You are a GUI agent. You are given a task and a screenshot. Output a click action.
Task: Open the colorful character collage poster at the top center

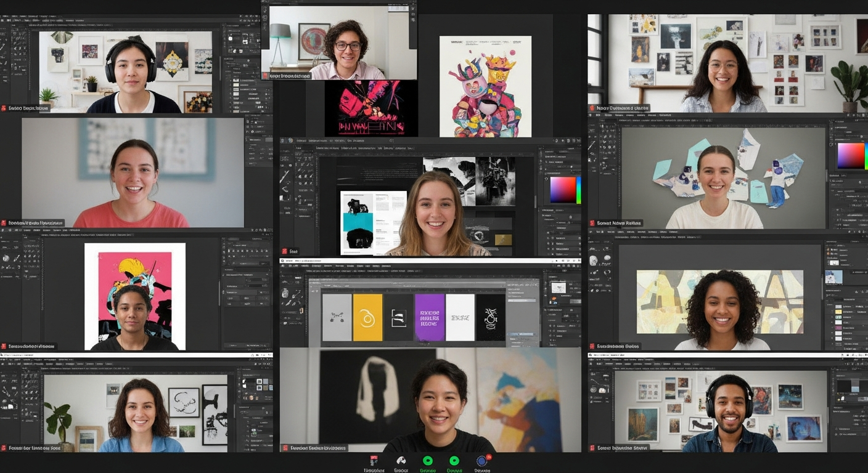pos(485,86)
